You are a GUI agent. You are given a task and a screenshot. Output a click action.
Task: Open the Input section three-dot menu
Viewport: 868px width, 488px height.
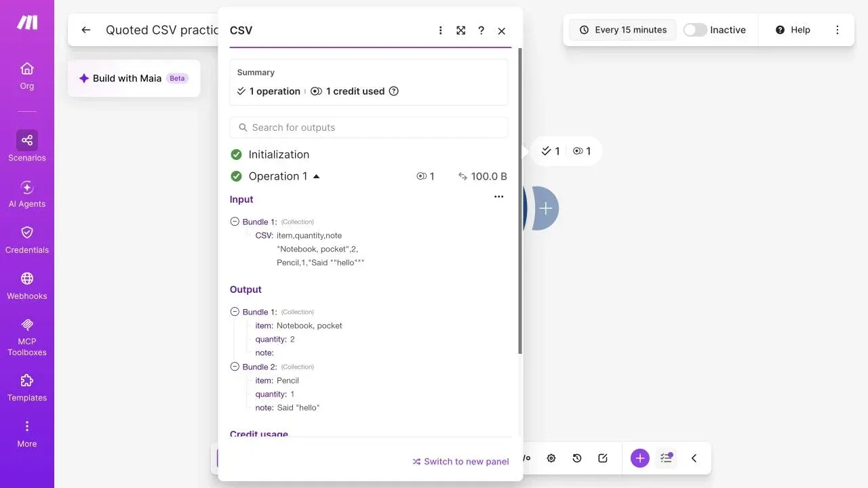[x=499, y=197]
